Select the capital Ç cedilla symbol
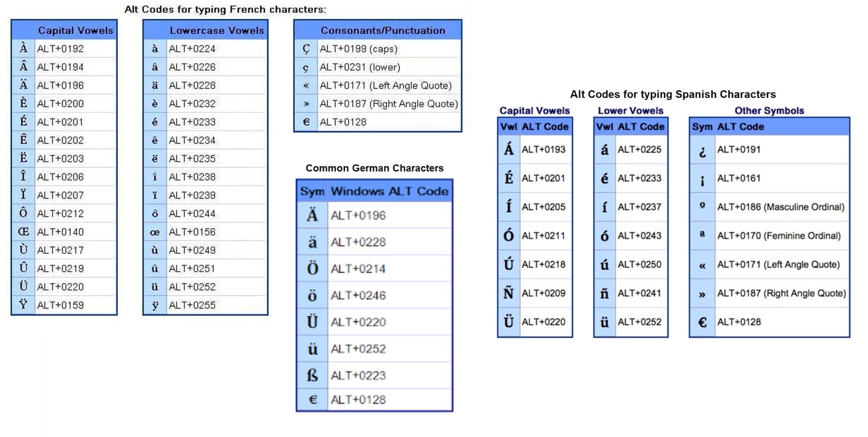The image size is (868, 437). [x=306, y=49]
